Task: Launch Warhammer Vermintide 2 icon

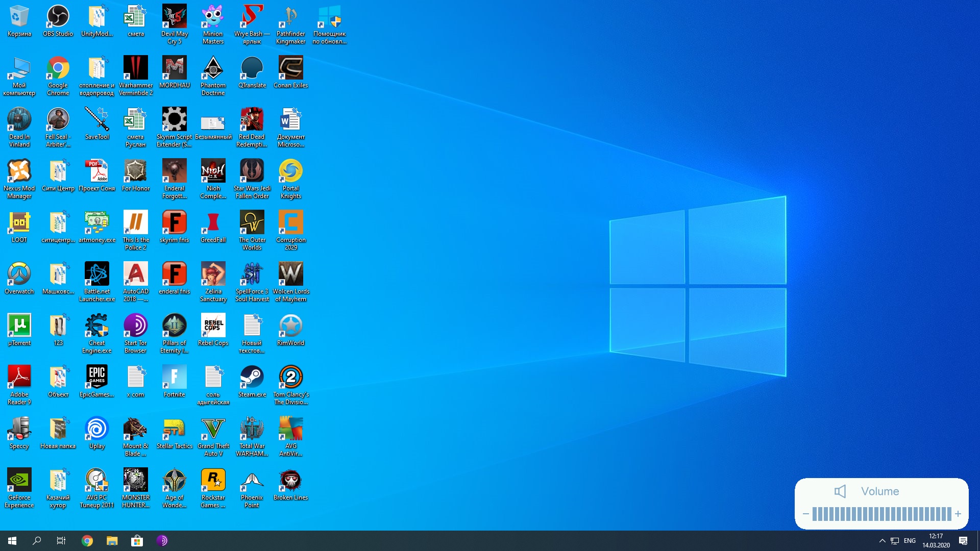Action: 135,76
